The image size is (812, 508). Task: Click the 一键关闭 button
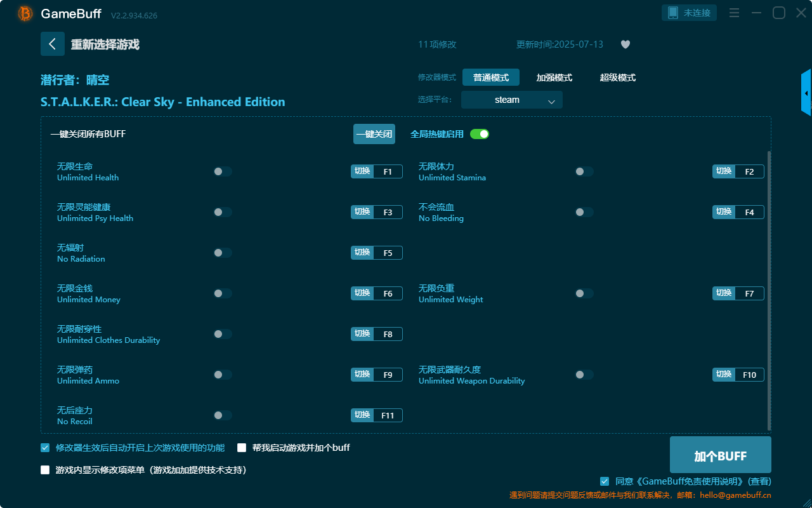pyautogui.click(x=374, y=134)
